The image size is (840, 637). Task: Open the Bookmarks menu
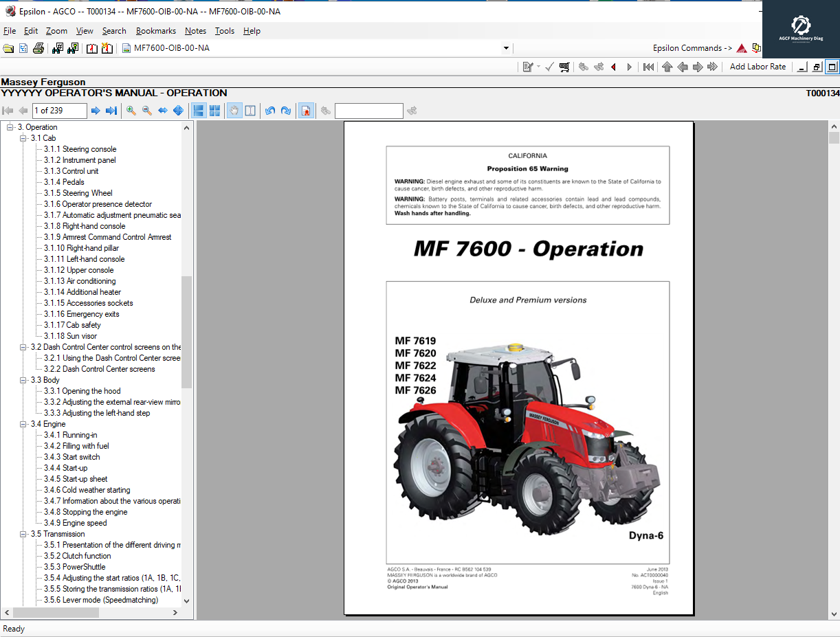(x=156, y=30)
